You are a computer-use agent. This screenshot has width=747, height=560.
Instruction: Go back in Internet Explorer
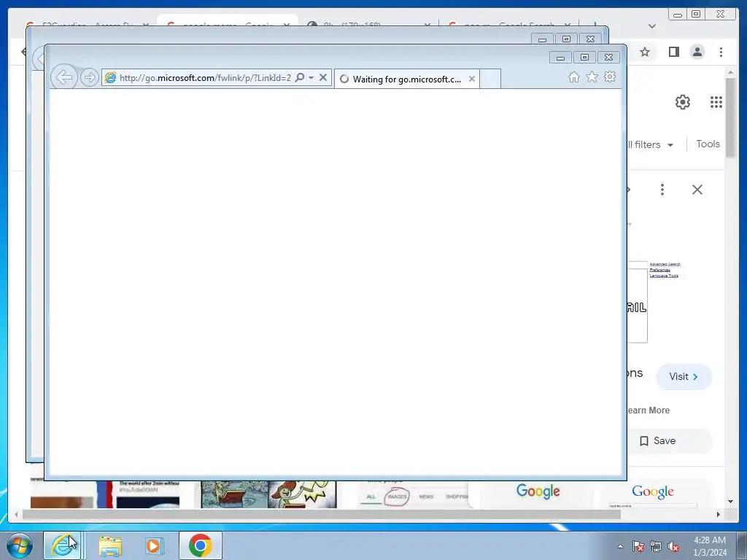point(64,77)
